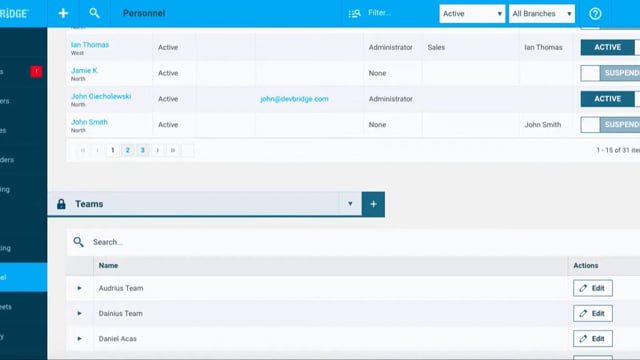Jump to first page arrow
The height and width of the screenshot is (360, 640).
(x=82, y=150)
